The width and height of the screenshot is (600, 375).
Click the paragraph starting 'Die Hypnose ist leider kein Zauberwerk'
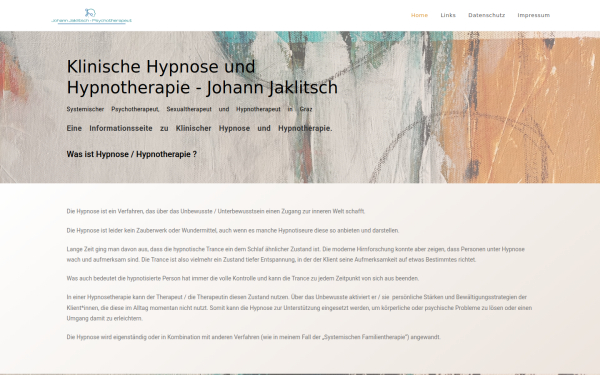tap(233, 230)
